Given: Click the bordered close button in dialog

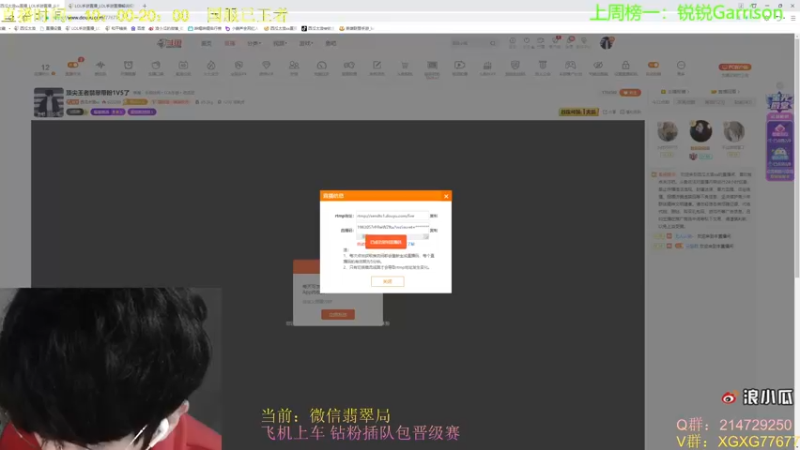Looking at the screenshot, I should (x=387, y=281).
